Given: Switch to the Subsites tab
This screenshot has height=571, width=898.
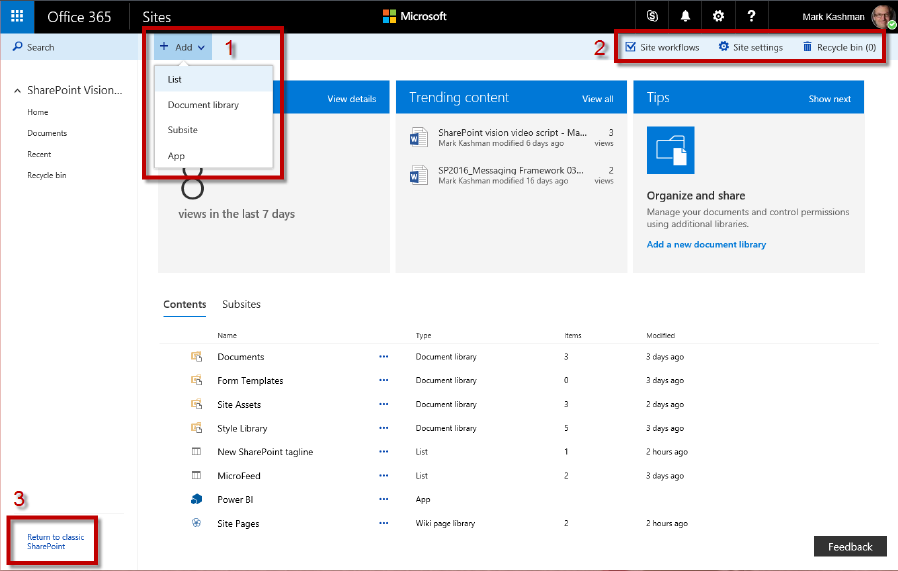Looking at the screenshot, I should (241, 304).
